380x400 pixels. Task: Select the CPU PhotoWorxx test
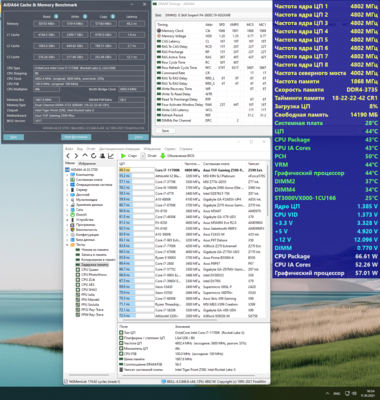pyautogui.click(x=94, y=275)
